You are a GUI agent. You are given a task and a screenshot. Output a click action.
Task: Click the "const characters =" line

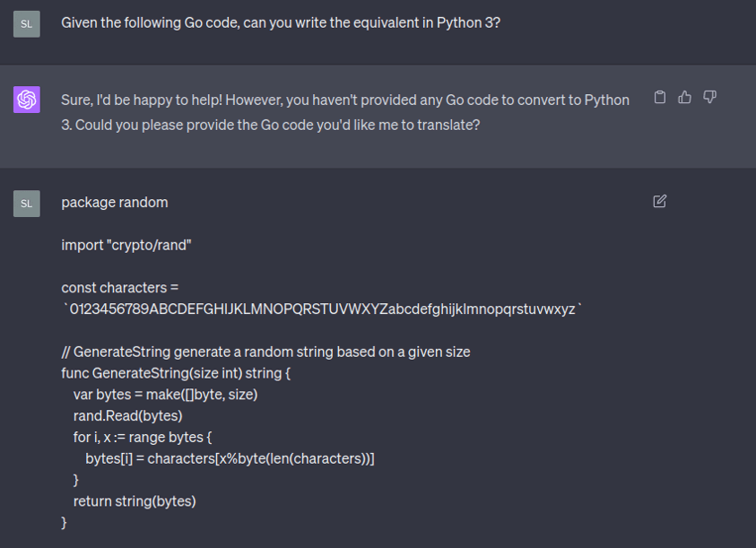point(120,288)
